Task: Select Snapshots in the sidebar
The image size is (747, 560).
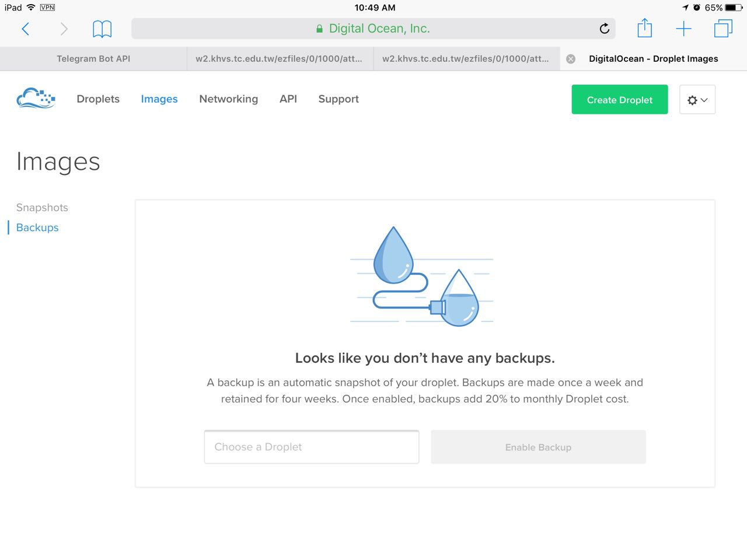Action: (x=42, y=208)
